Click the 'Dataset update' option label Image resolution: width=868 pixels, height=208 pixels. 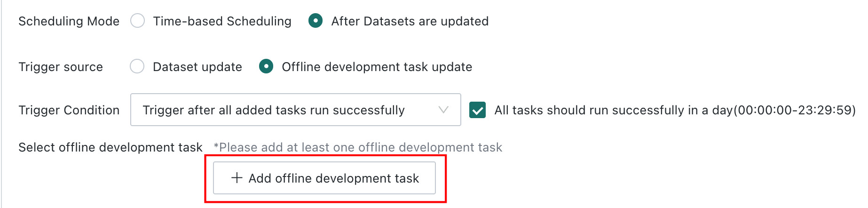pyautogui.click(x=197, y=67)
